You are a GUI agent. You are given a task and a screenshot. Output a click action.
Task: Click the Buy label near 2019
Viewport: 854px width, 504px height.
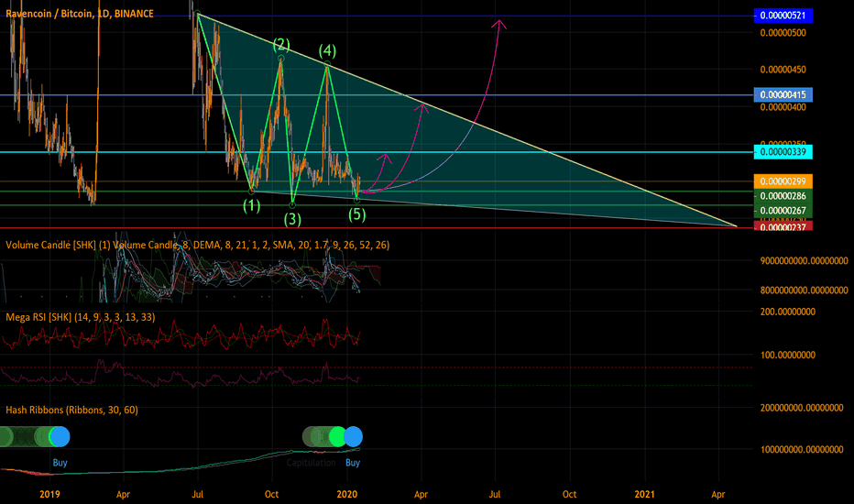click(x=60, y=463)
